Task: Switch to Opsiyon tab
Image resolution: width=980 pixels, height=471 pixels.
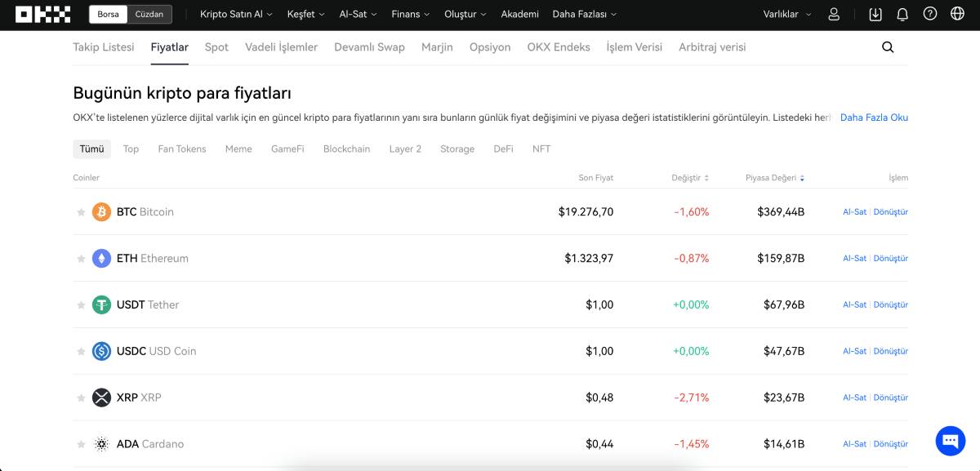Action: tap(490, 47)
